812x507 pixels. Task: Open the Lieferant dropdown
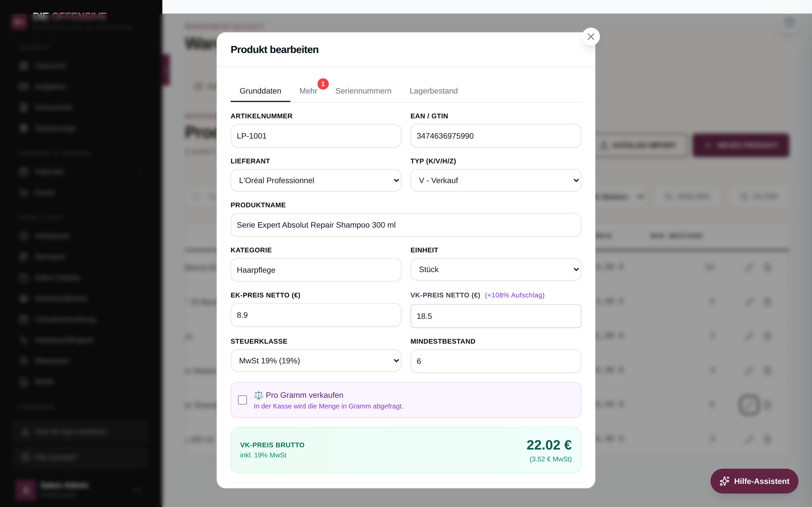point(316,180)
